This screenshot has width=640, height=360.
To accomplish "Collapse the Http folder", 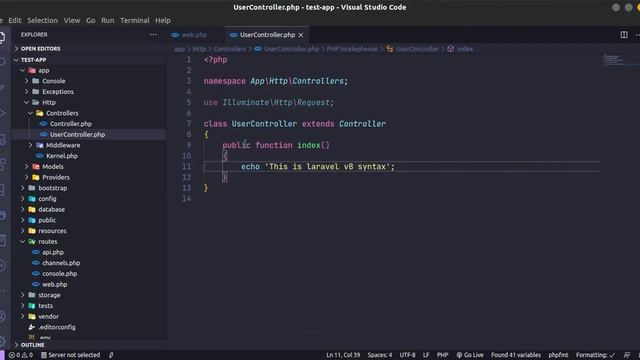I will coord(89,102).
